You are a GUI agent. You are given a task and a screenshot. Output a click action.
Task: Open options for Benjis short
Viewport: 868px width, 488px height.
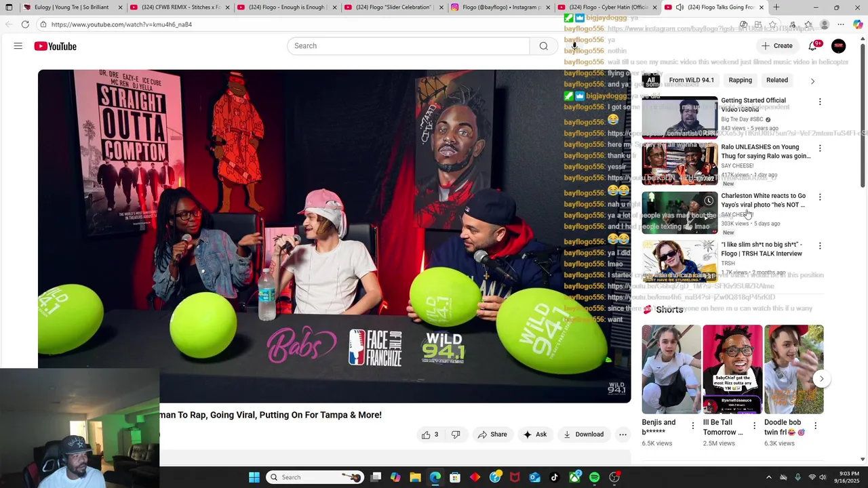pyautogui.click(x=692, y=426)
